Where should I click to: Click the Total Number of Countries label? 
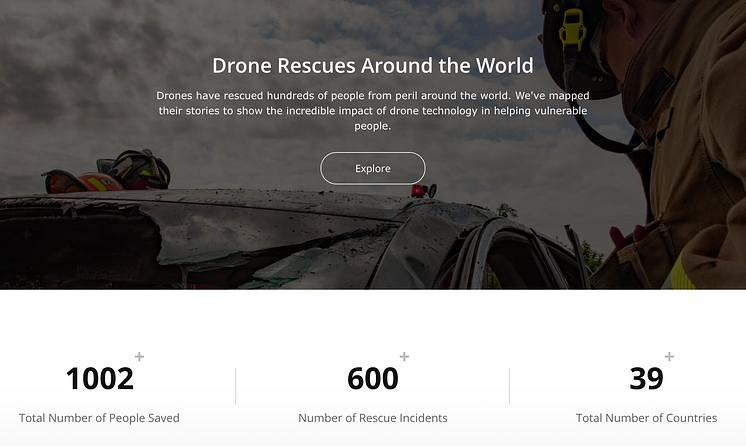[x=646, y=418]
